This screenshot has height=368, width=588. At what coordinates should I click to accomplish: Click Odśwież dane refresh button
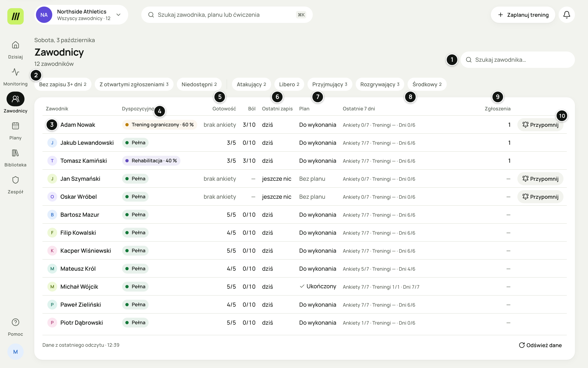pos(540,345)
